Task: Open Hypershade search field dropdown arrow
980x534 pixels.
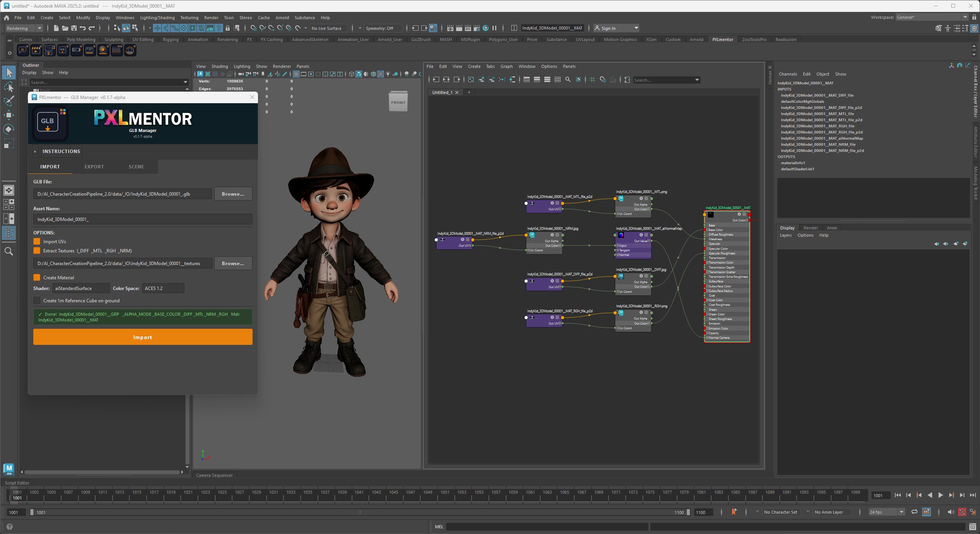Action: coord(697,80)
